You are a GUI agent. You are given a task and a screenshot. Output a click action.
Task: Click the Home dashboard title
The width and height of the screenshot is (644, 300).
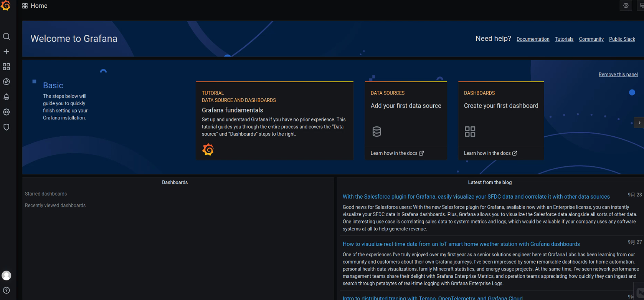click(x=39, y=6)
